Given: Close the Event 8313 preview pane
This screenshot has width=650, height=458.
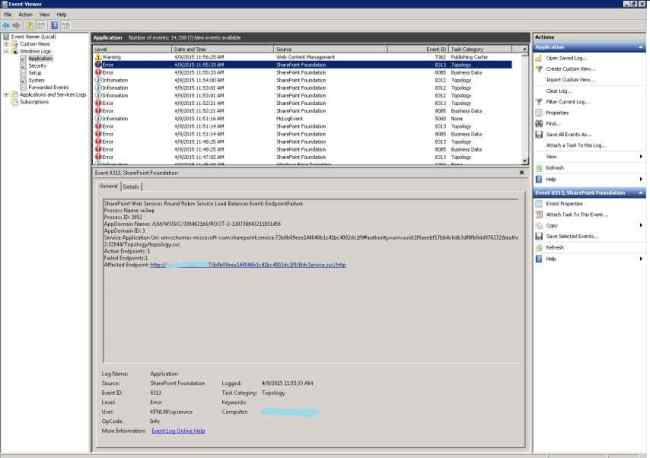Looking at the screenshot, I should coord(522,173).
